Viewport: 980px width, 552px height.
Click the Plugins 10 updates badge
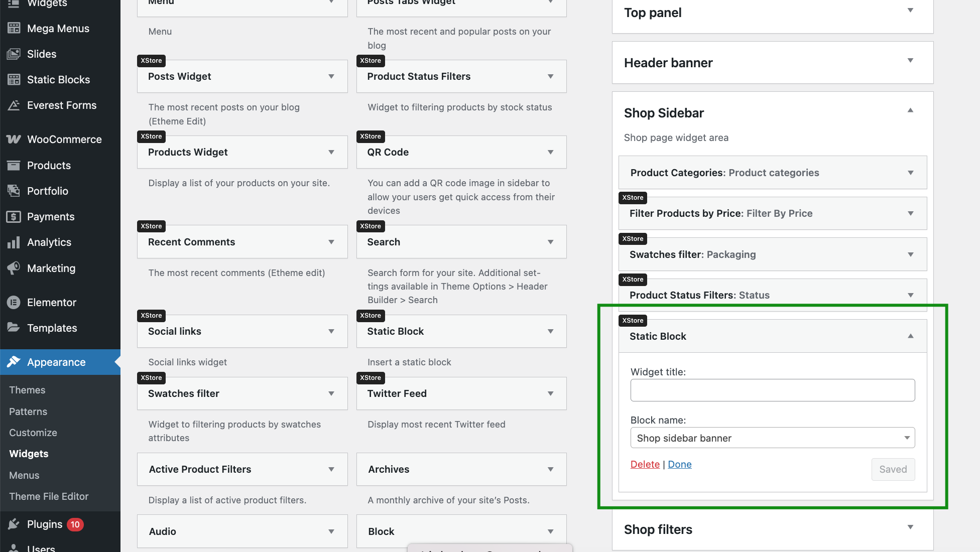point(75,524)
